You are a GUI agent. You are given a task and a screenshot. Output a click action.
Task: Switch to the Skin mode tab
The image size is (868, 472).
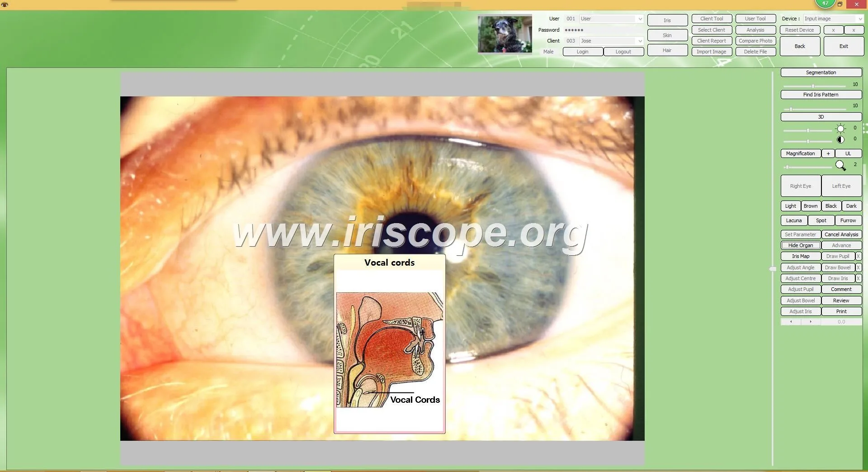click(667, 35)
